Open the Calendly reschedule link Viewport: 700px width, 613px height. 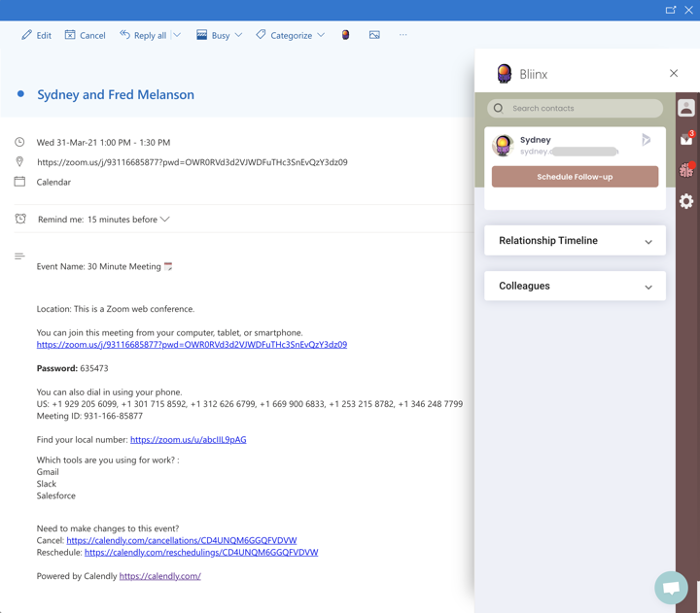click(201, 553)
